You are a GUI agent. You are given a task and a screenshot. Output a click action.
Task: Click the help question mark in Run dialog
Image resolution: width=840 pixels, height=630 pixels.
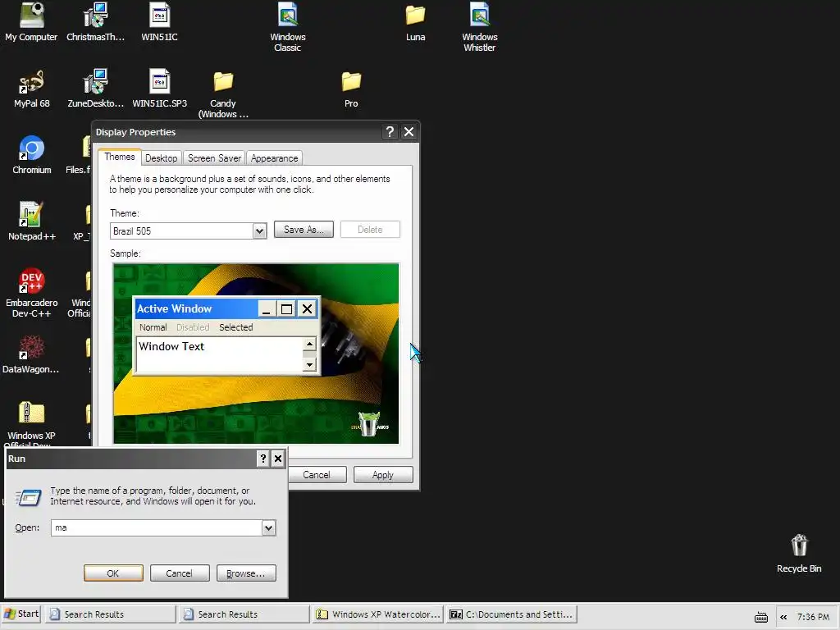[262, 459]
